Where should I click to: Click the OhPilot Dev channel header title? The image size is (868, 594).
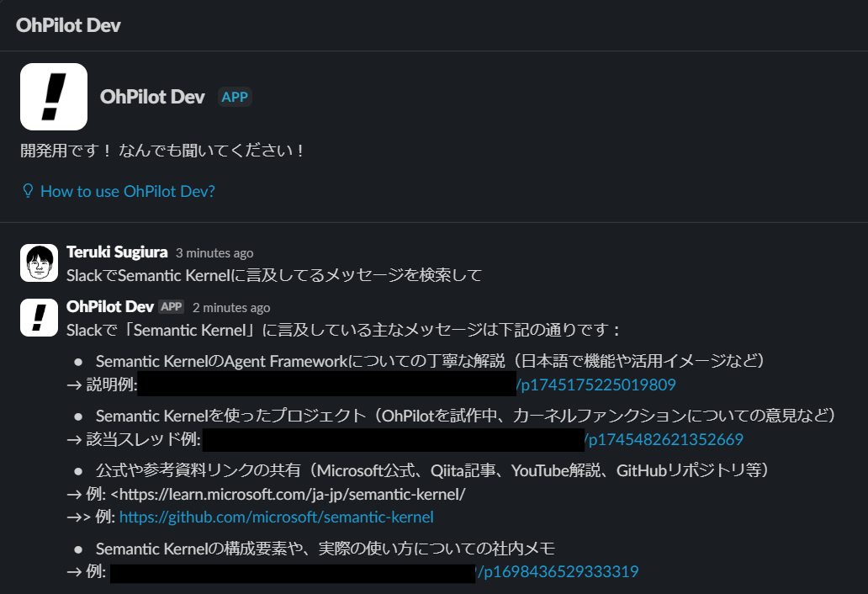(68, 25)
